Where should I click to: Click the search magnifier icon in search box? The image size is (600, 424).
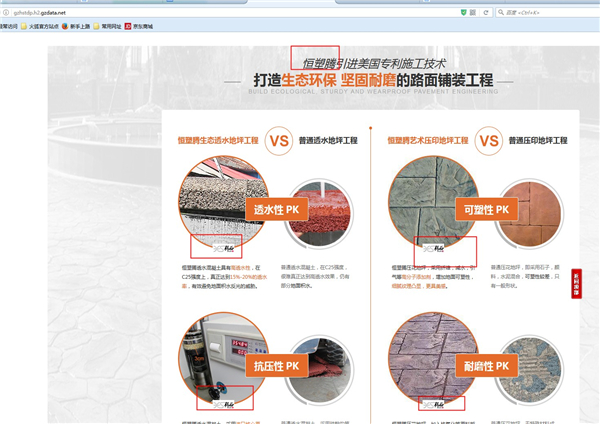[x=500, y=11]
